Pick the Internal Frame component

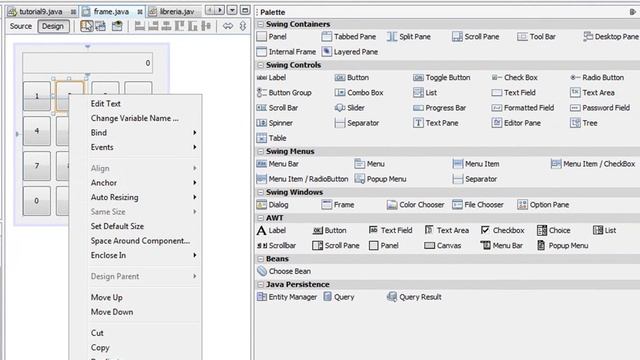[287, 52]
